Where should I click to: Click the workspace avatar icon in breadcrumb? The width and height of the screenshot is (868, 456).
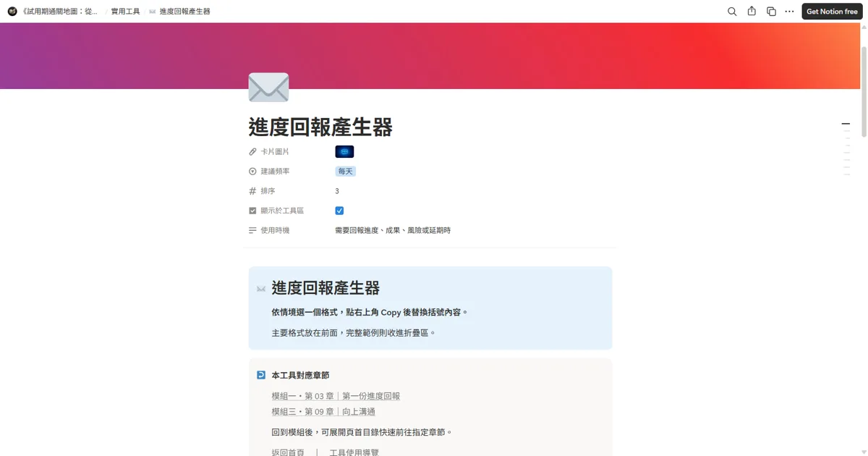(12, 12)
